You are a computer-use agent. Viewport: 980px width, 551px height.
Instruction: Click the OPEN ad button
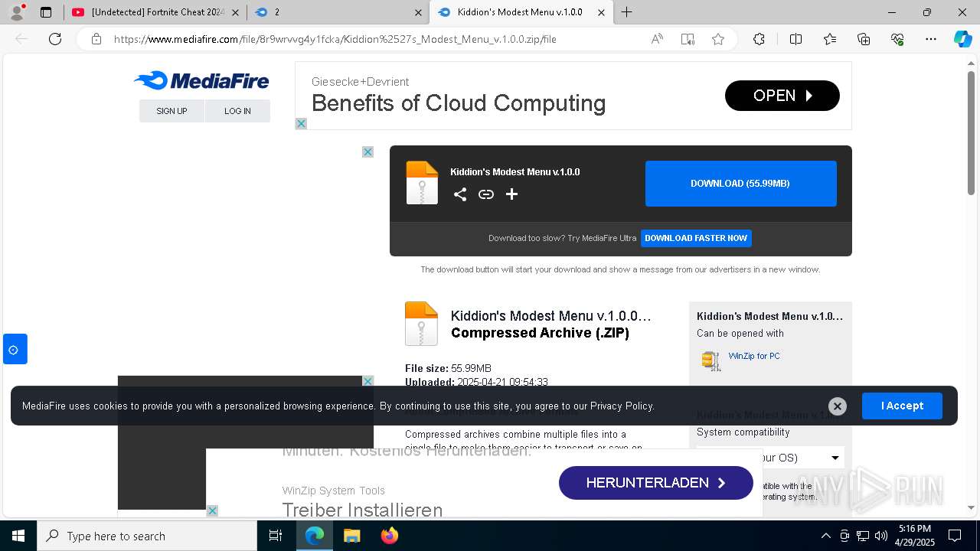pyautogui.click(x=782, y=96)
